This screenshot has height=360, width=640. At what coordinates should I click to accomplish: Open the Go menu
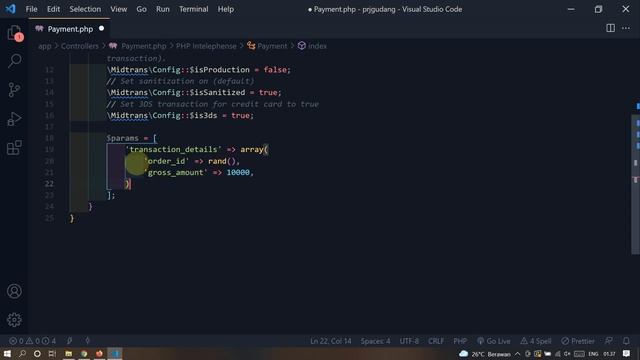click(142, 9)
